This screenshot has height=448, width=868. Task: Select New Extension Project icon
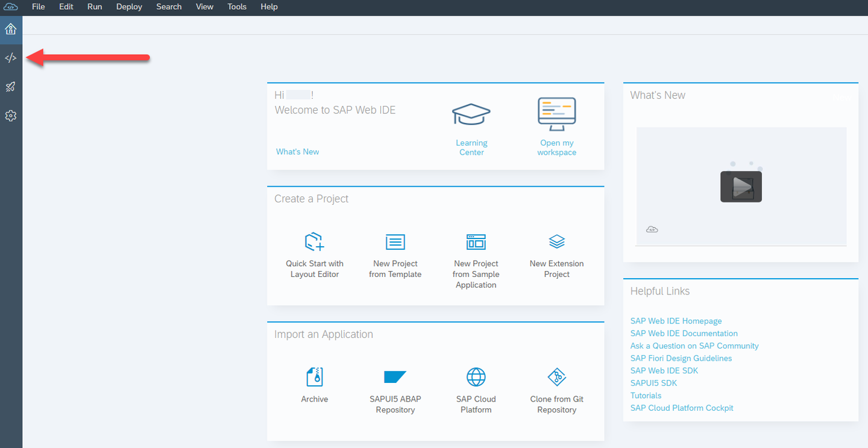(557, 241)
